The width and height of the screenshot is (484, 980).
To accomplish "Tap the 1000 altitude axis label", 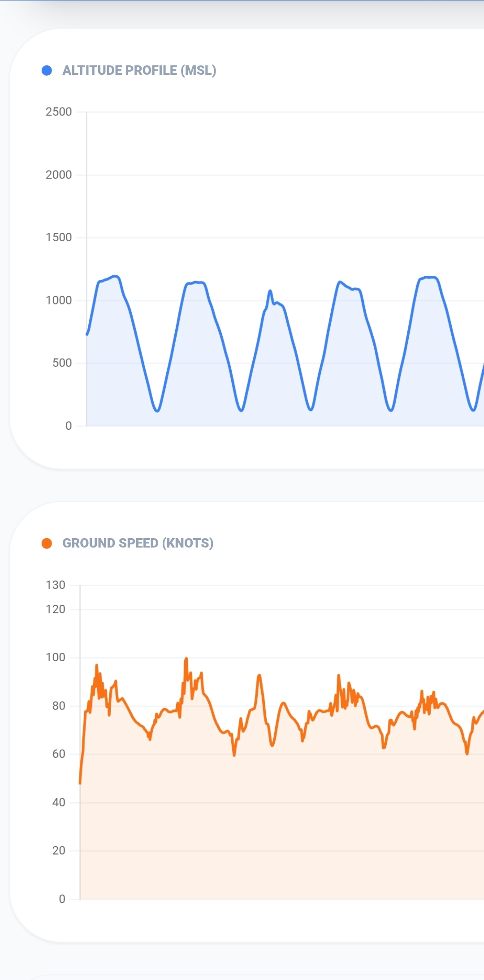I will (59, 300).
